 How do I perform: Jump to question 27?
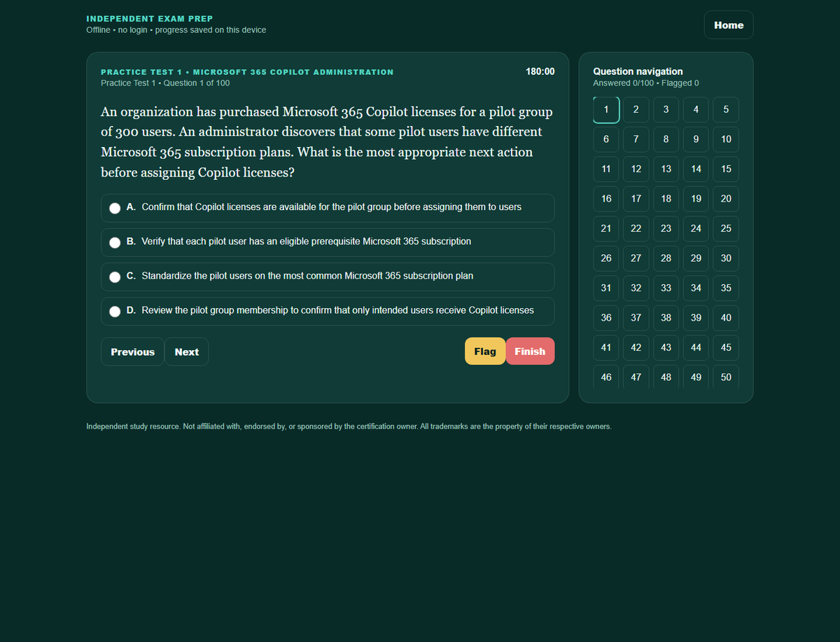(636, 258)
